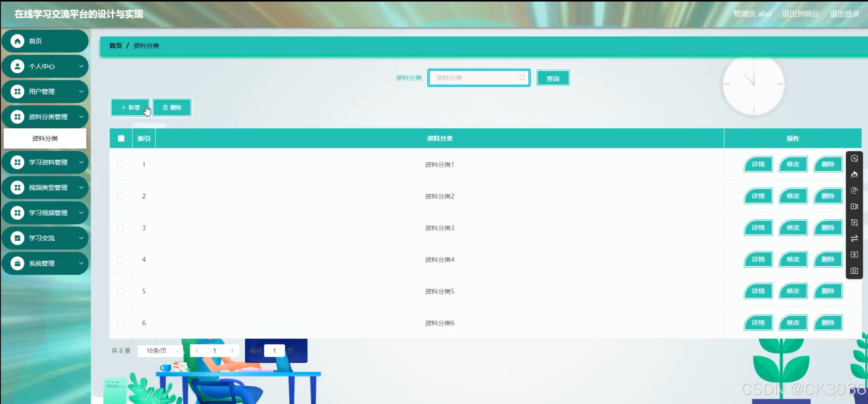Screen dimensions: 868x404
Task: Click the 资料分类 search input field
Action: (x=475, y=78)
